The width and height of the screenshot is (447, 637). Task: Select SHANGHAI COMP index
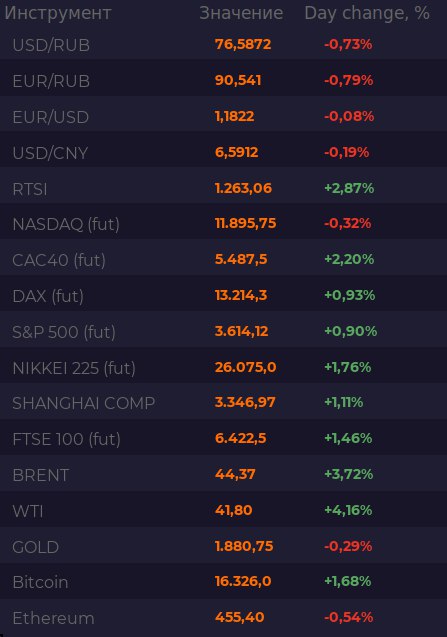click(84, 403)
